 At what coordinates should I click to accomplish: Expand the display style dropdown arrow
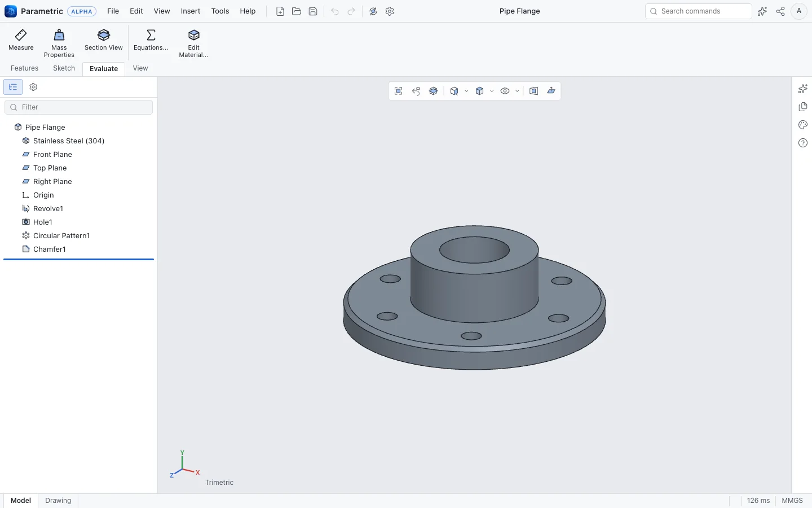[492, 91]
